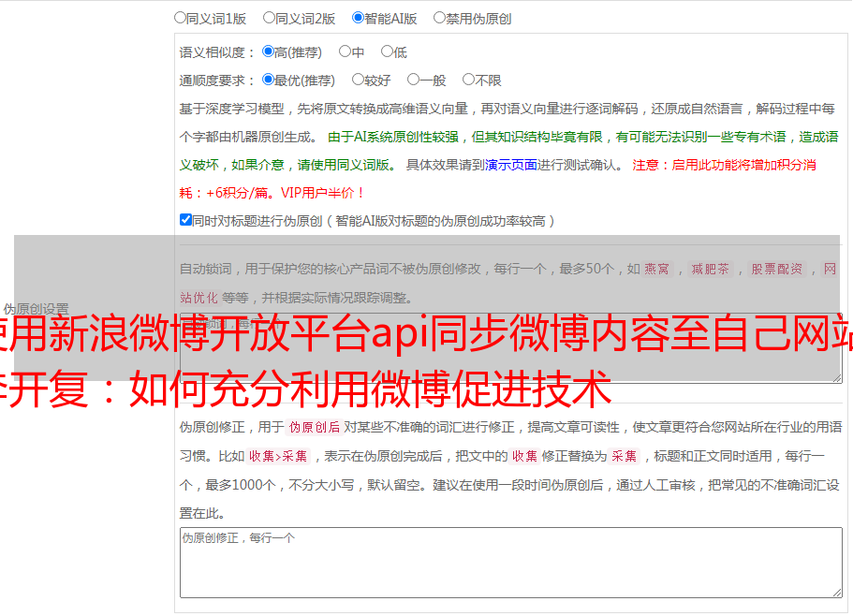Choose the 智能AI版 radio option
Viewport: 853px width, 616px height.
(x=358, y=18)
